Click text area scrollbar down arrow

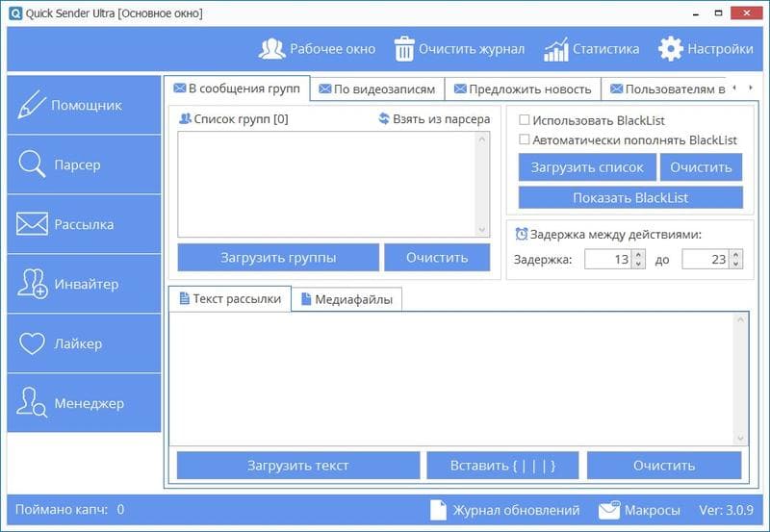[x=740, y=439]
